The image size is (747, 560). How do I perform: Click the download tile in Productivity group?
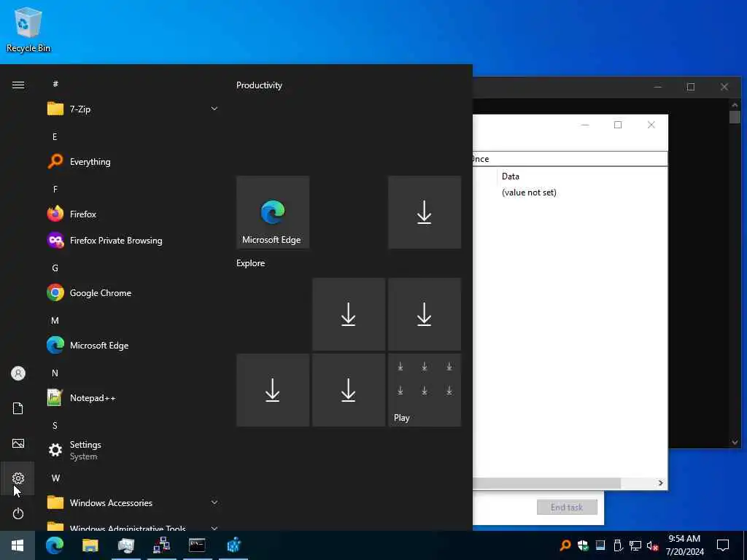(x=425, y=212)
